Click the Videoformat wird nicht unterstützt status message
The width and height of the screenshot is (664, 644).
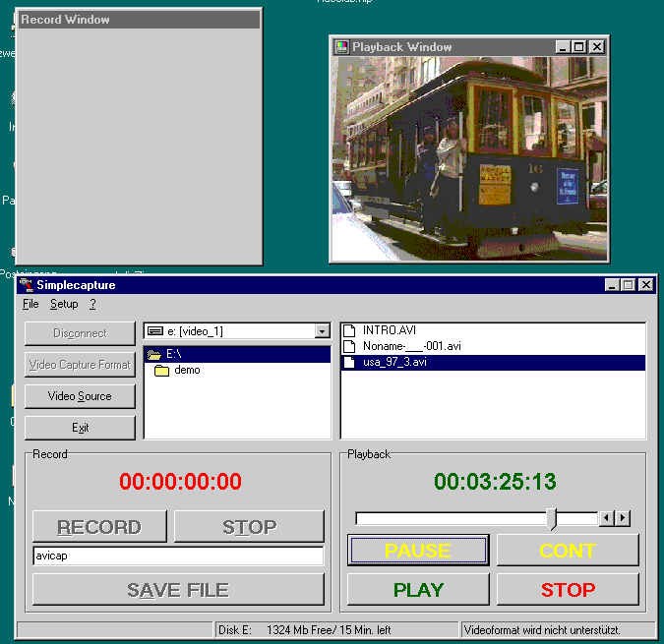pos(542,630)
